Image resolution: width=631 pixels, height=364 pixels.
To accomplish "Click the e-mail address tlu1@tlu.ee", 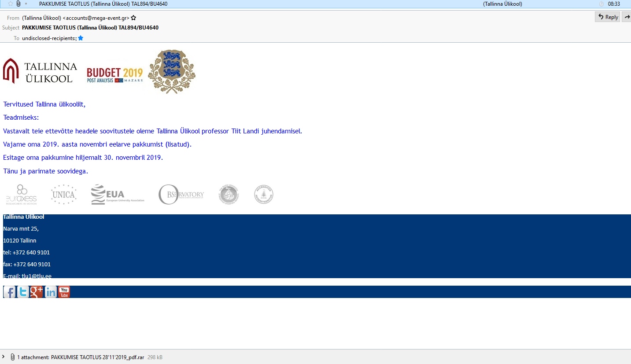I will point(37,276).
